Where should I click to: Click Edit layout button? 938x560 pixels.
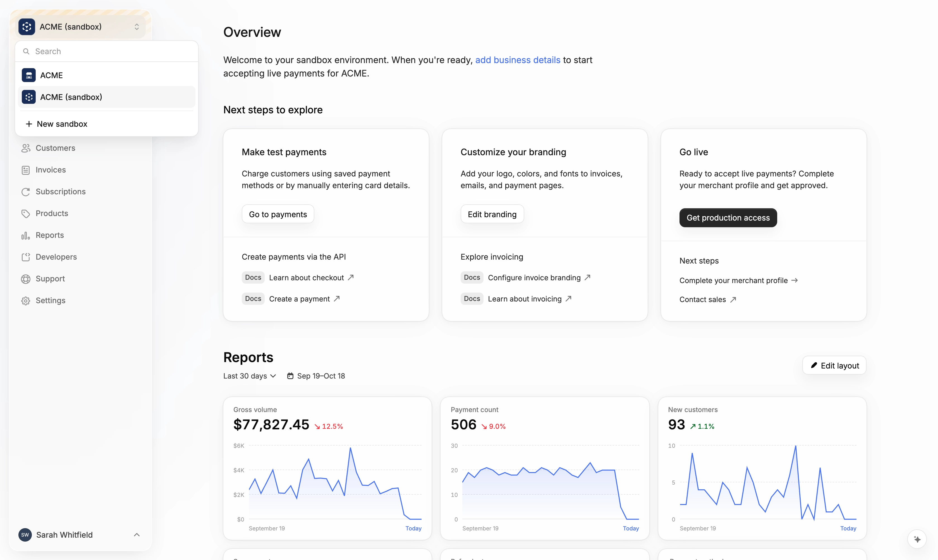[x=834, y=365]
